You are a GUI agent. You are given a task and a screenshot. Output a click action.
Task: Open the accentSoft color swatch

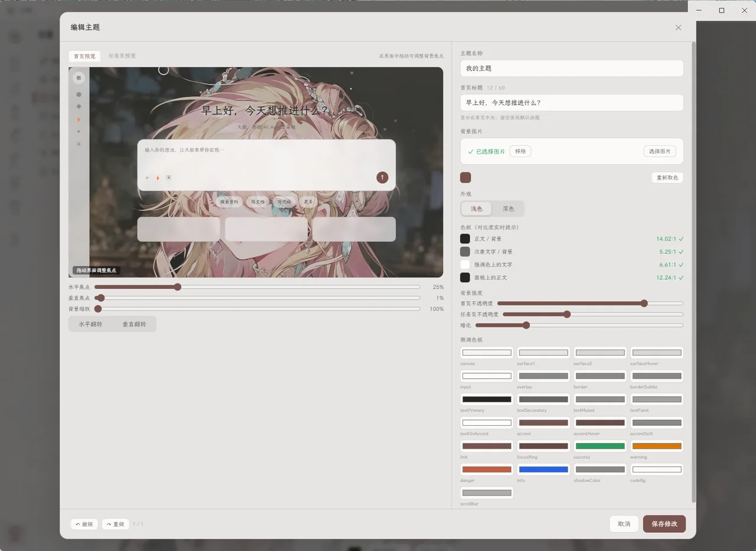657,423
